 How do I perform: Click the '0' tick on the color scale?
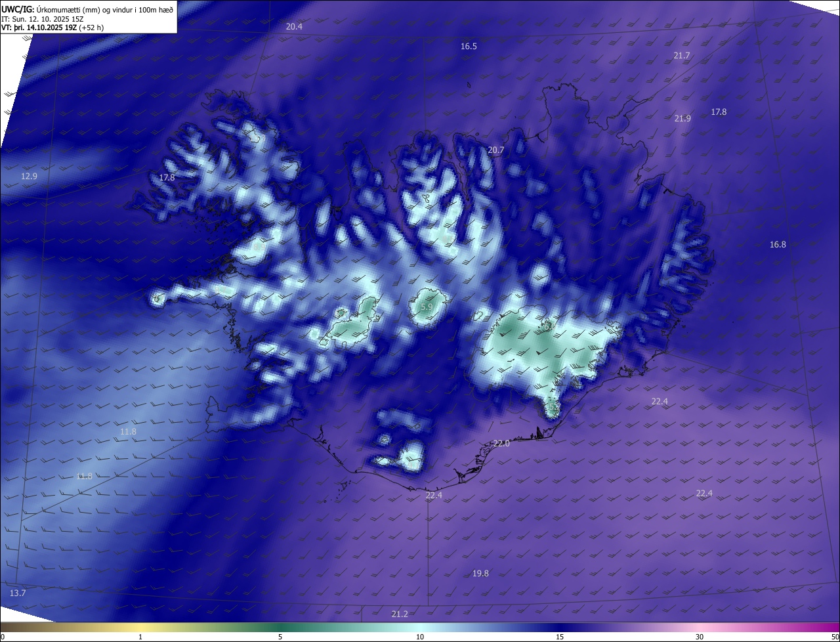[3, 637]
